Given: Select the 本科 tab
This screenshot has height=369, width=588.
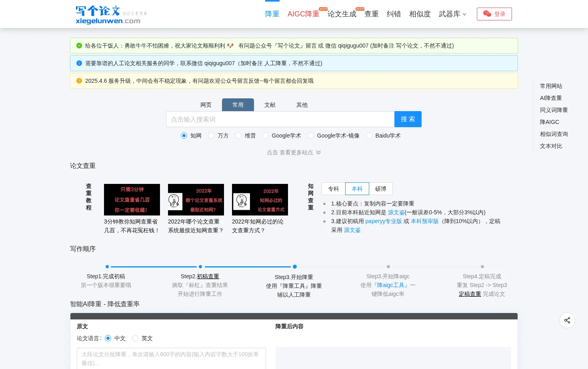Looking at the screenshot, I should [357, 189].
